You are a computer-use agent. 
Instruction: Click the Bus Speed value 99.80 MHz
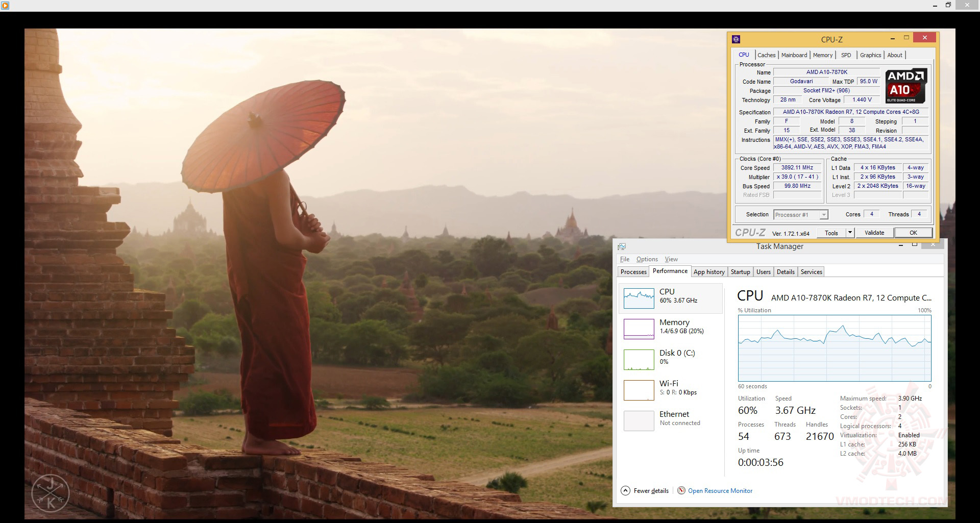(797, 186)
